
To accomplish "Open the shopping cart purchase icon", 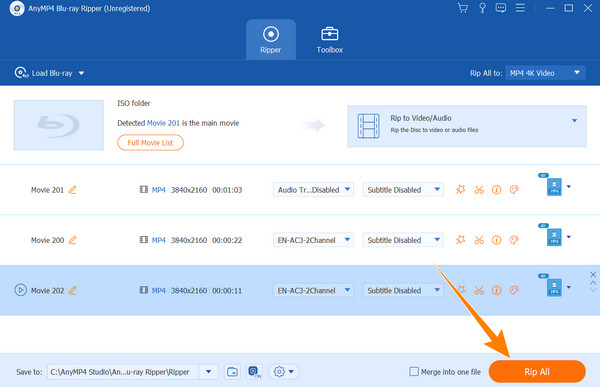I will tap(463, 8).
